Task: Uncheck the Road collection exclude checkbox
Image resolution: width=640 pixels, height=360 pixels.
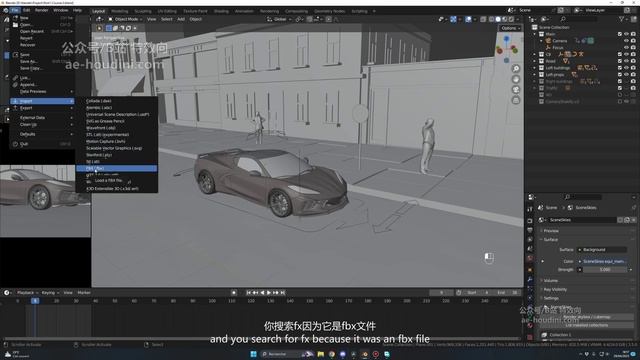Action: [x=620, y=61]
